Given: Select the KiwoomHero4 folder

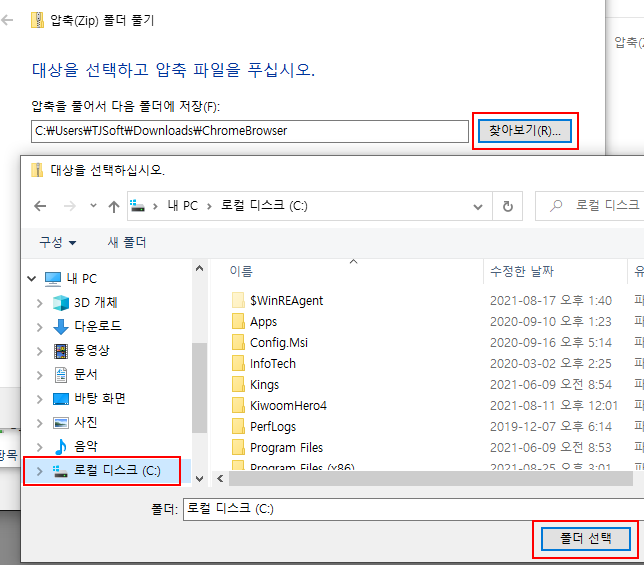Looking at the screenshot, I should coord(288,405).
